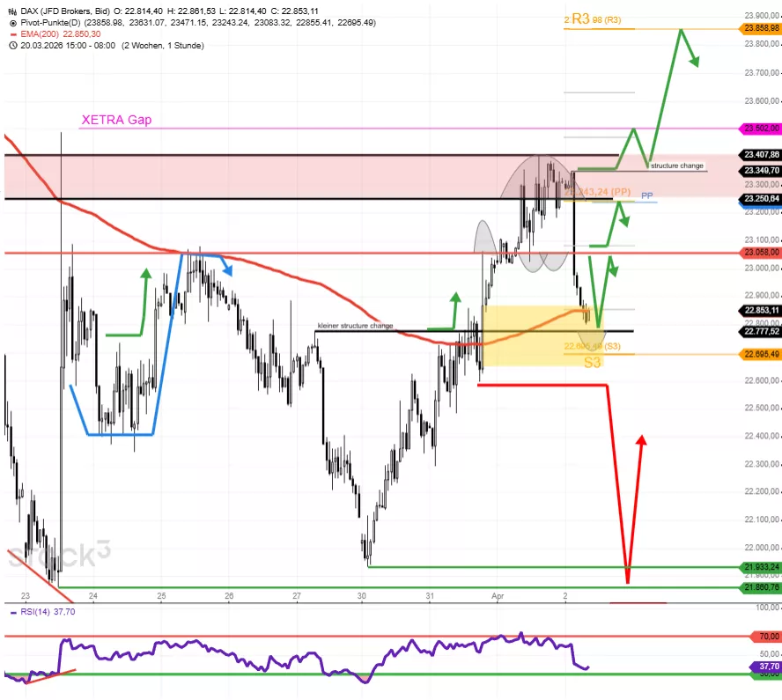Click the XETRA Gap annotation text
The image size is (782, 700).
click(116, 120)
